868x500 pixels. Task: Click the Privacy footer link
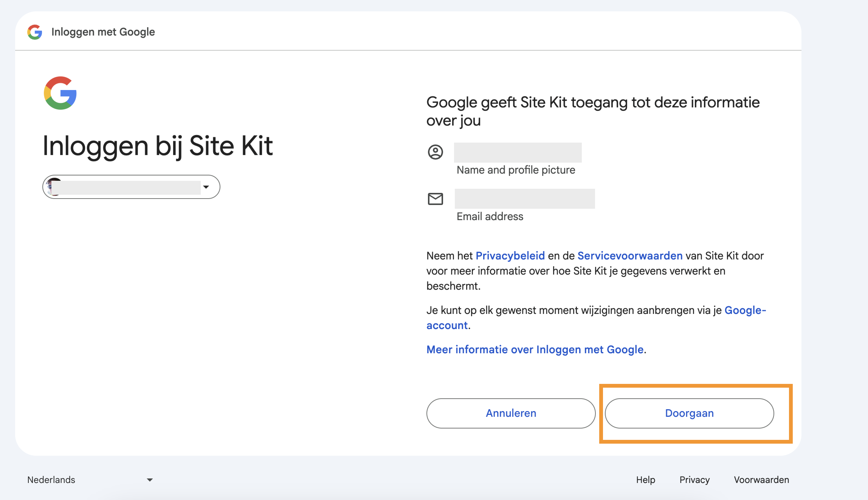click(694, 480)
